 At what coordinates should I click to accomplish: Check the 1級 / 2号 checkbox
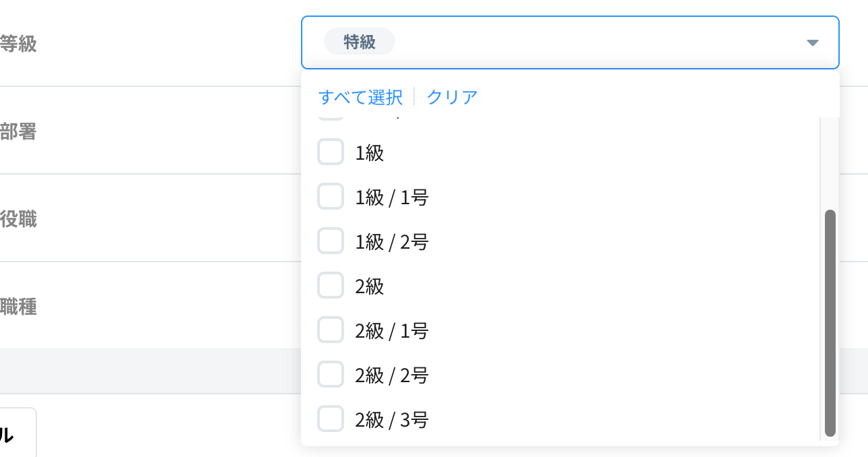331,241
